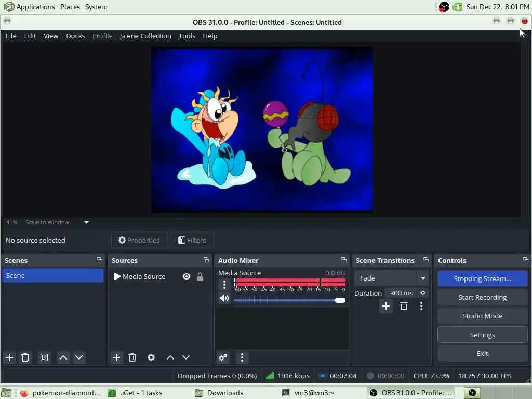The width and height of the screenshot is (532, 399).
Task: Click the OBS tray icon in top panel
Action: coord(444,7)
